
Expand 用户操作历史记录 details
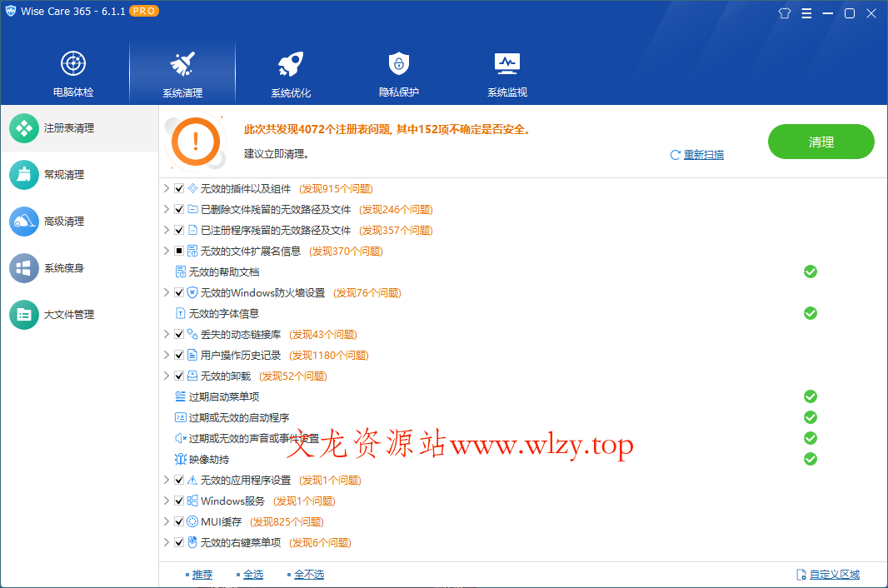tap(166, 355)
